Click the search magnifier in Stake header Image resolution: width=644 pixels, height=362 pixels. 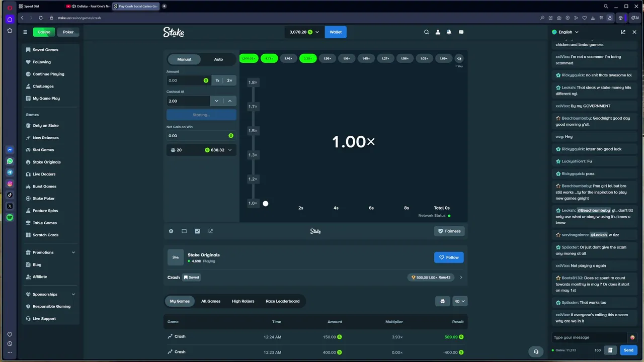[427, 32]
